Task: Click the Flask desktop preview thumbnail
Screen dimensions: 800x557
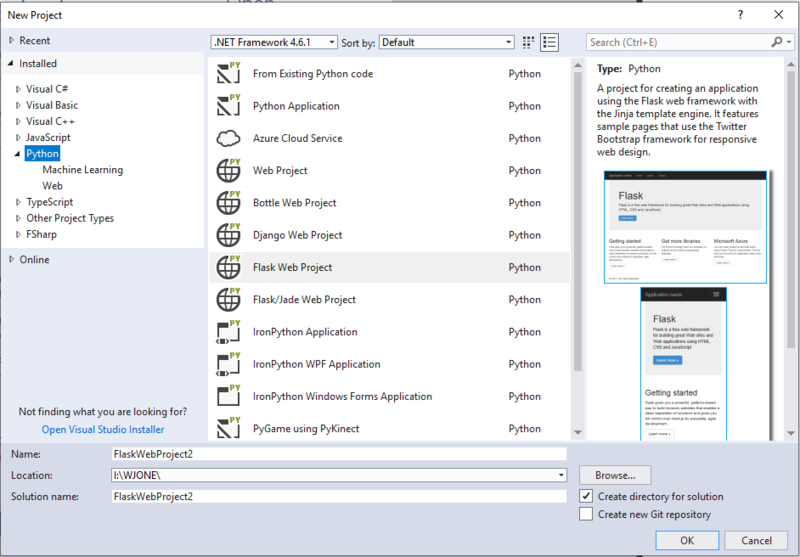Action: (685, 227)
